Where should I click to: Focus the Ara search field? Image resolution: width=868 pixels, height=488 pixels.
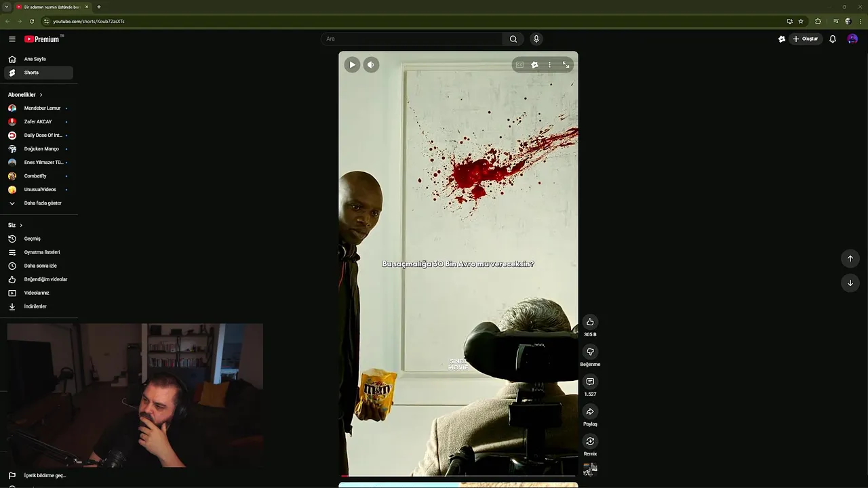click(411, 39)
